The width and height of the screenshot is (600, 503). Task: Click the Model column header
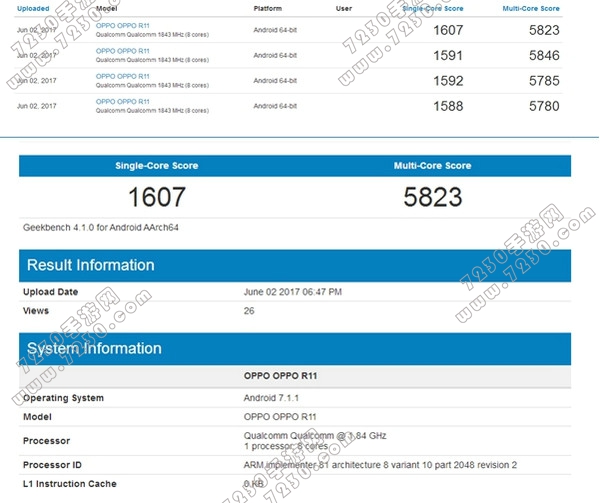pyautogui.click(x=106, y=8)
